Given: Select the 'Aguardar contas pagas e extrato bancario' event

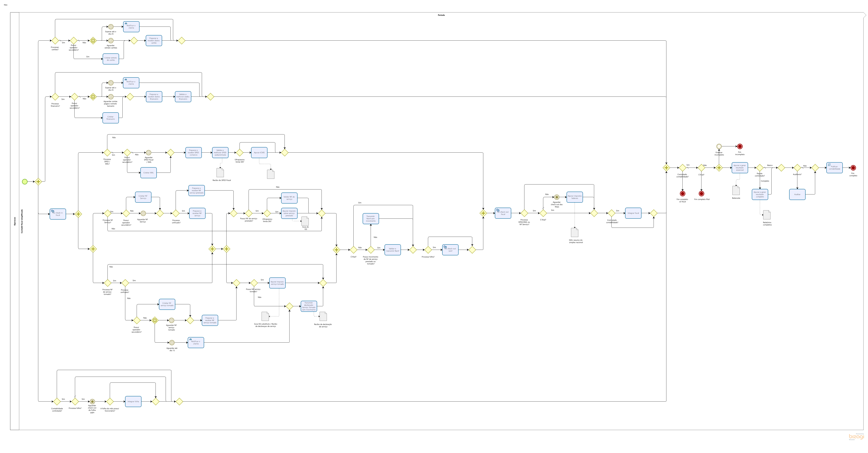Looking at the screenshot, I should pyautogui.click(x=111, y=97).
